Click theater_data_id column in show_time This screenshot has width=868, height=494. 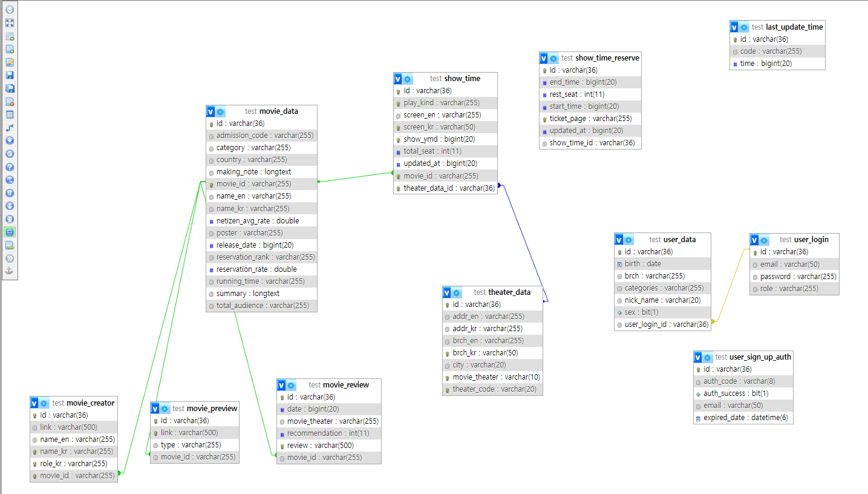445,188
